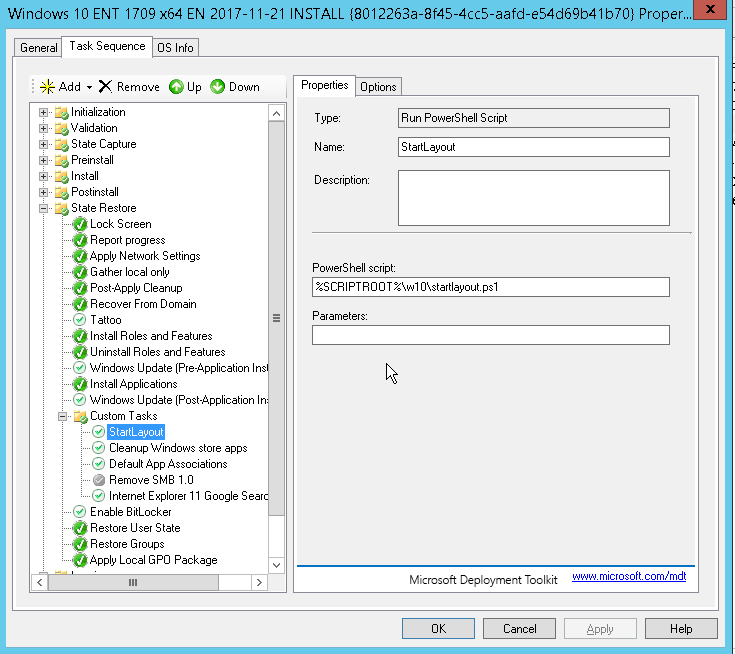
Task: Click the Install folder icon
Action: tap(61, 176)
